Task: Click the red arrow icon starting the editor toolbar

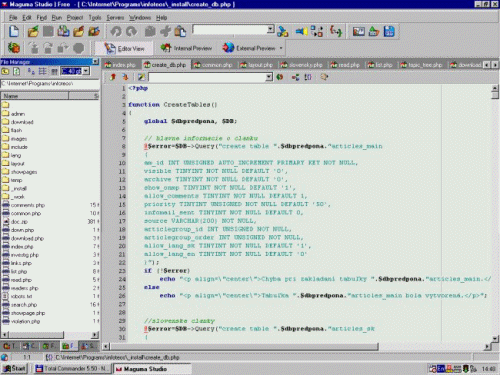Action: click(x=113, y=77)
